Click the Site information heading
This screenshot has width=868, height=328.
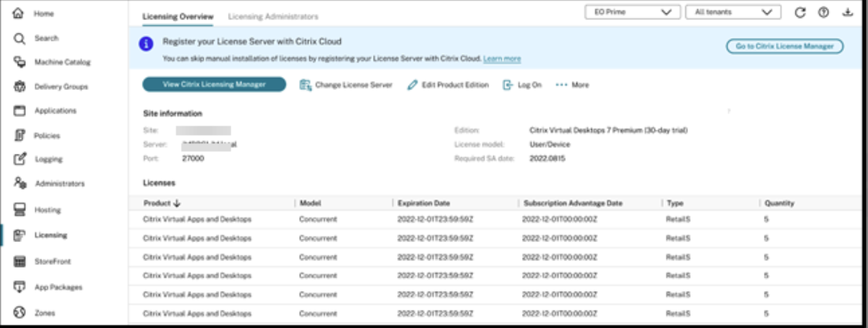pyautogui.click(x=173, y=114)
